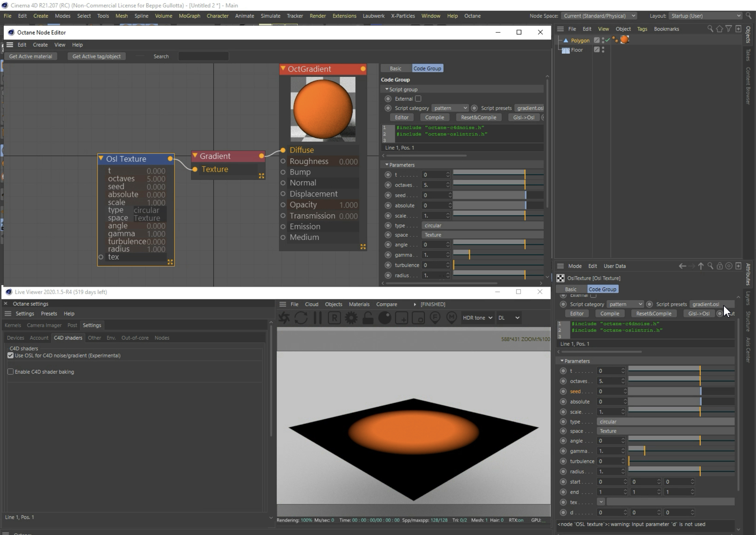This screenshot has width=756, height=535.
Task: Switch to the Camera Imager tab
Action: pos(44,325)
